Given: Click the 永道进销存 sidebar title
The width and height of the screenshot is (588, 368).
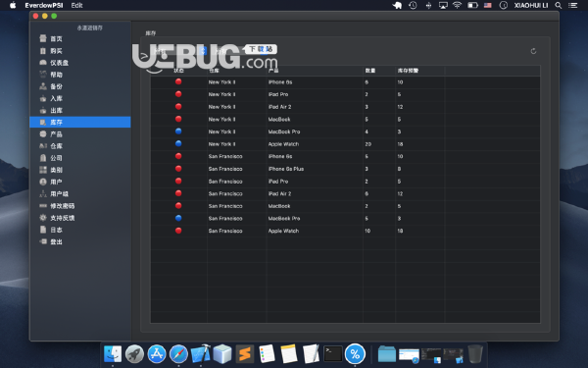Looking at the screenshot, I should point(89,27).
